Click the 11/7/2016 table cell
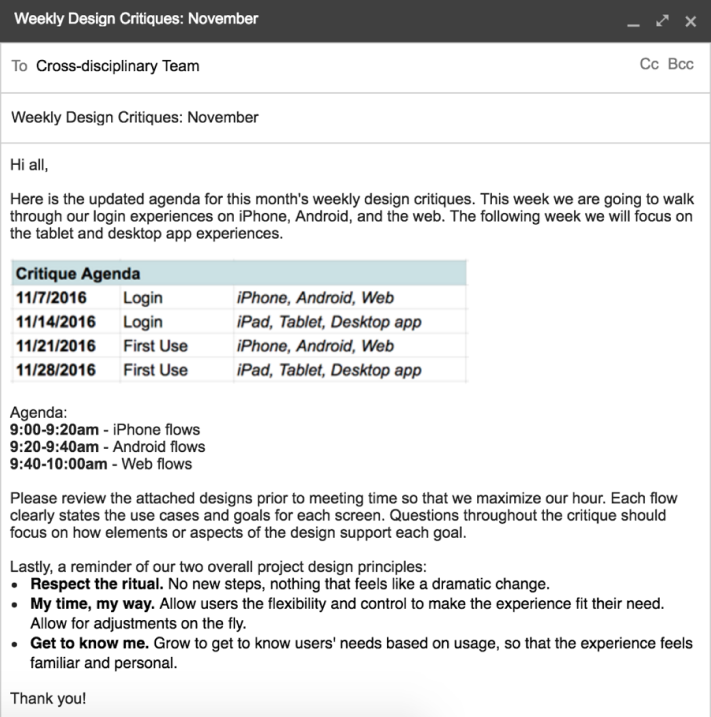This screenshot has width=711, height=717. (x=52, y=298)
